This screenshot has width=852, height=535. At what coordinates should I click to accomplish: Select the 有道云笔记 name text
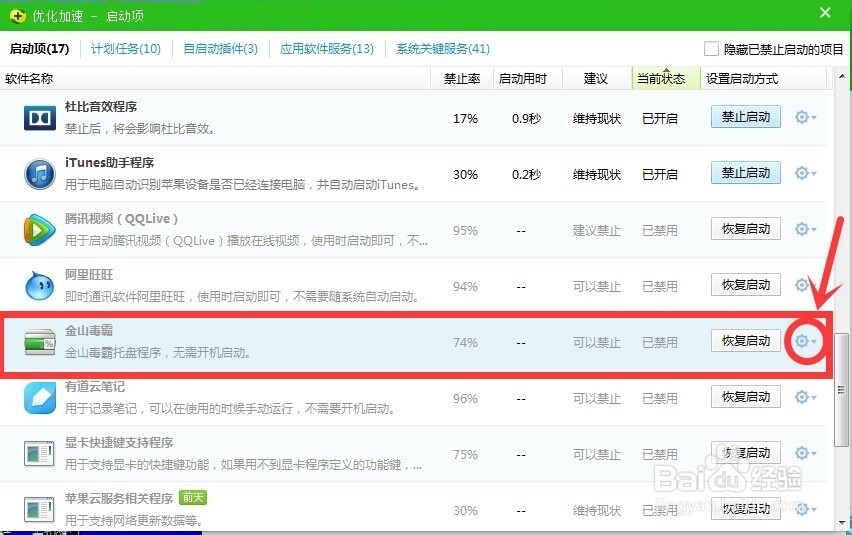point(95,386)
